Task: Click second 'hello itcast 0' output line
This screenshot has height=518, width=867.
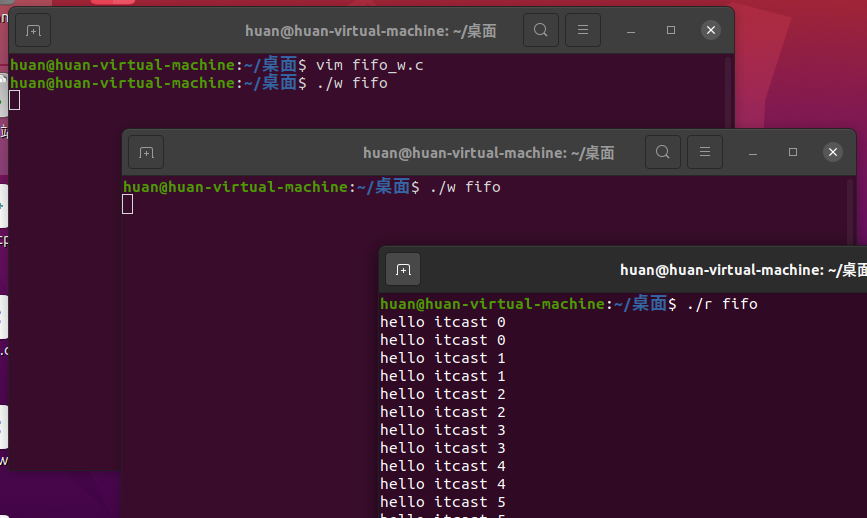Action: [443, 340]
